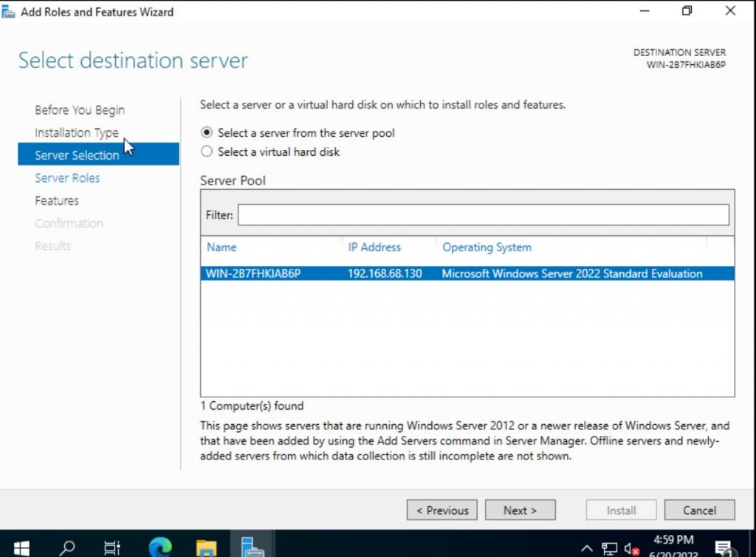The height and width of the screenshot is (557, 756).
Task: Click the Server Manager icon on the taskbar
Action: coord(252,547)
